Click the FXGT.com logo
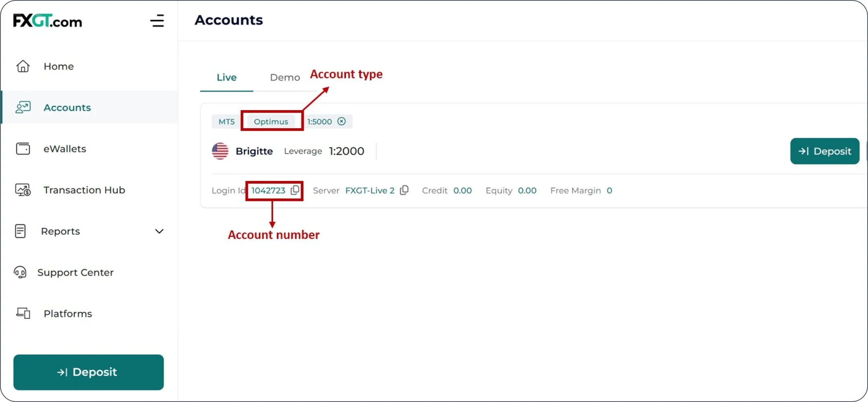 coord(47,21)
